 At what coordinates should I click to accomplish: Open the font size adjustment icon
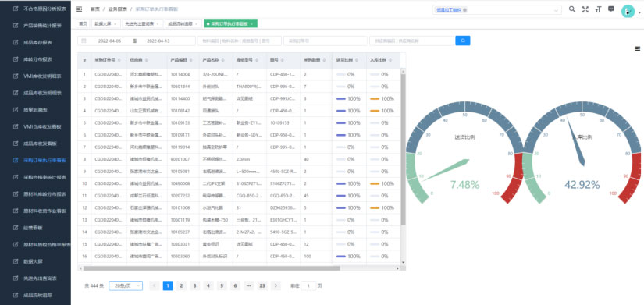pyautogui.click(x=598, y=9)
